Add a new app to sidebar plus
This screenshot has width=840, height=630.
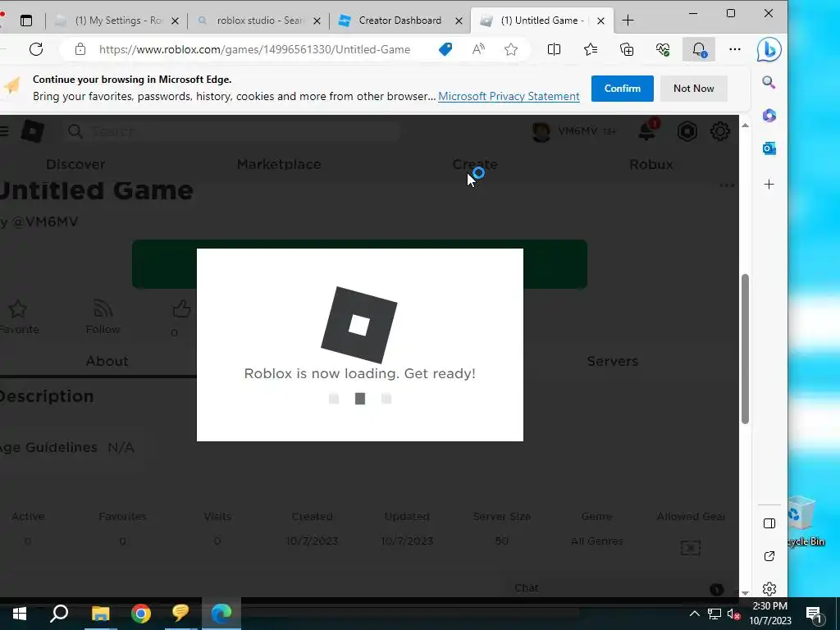[769, 185]
